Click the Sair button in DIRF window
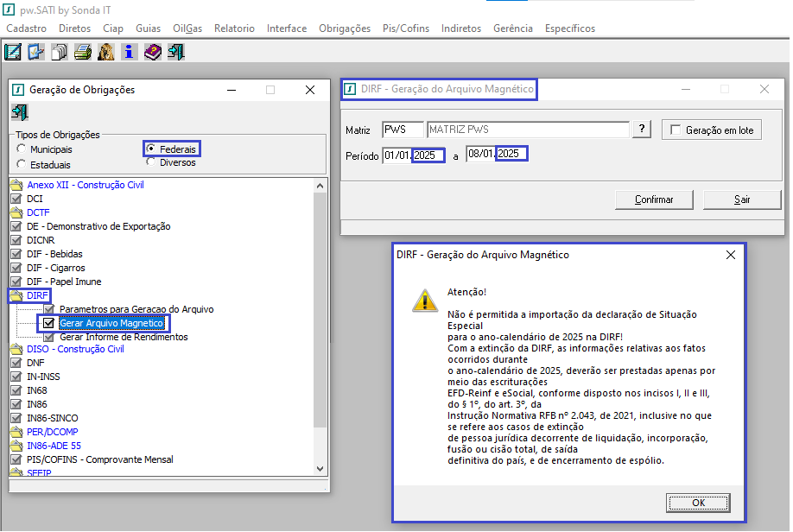 742,199
